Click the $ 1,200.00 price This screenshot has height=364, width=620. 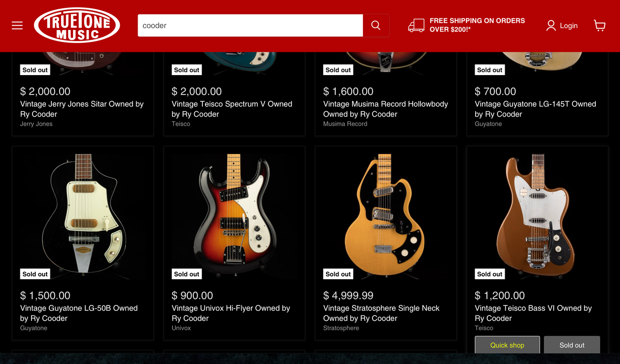tap(500, 295)
